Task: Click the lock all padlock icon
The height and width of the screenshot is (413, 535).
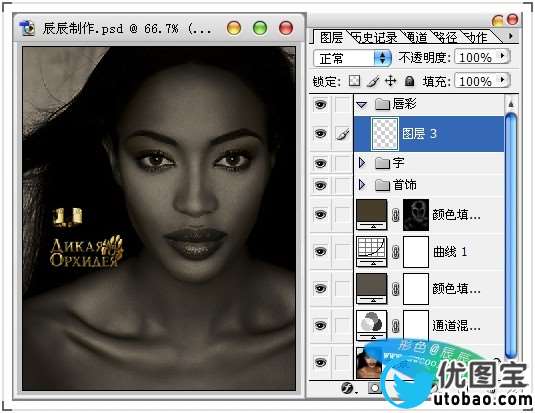Action: point(409,81)
